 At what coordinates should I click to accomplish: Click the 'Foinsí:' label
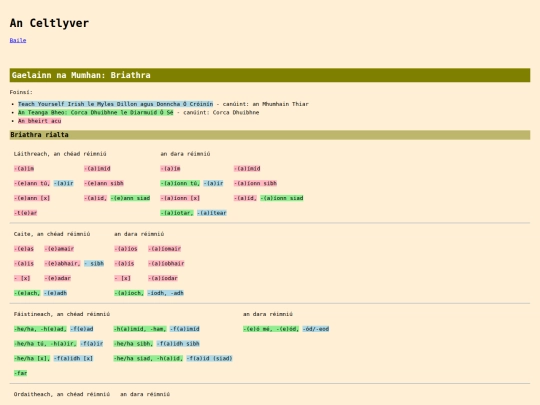coord(21,92)
